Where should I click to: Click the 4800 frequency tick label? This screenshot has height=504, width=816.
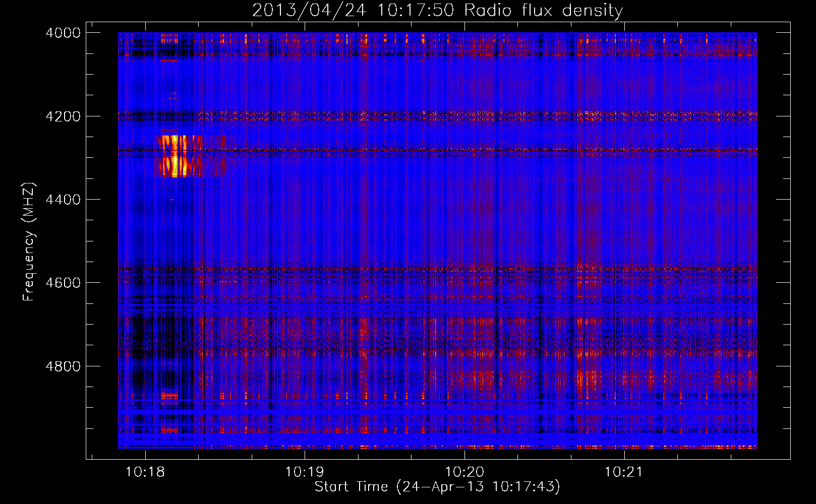(x=63, y=366)
